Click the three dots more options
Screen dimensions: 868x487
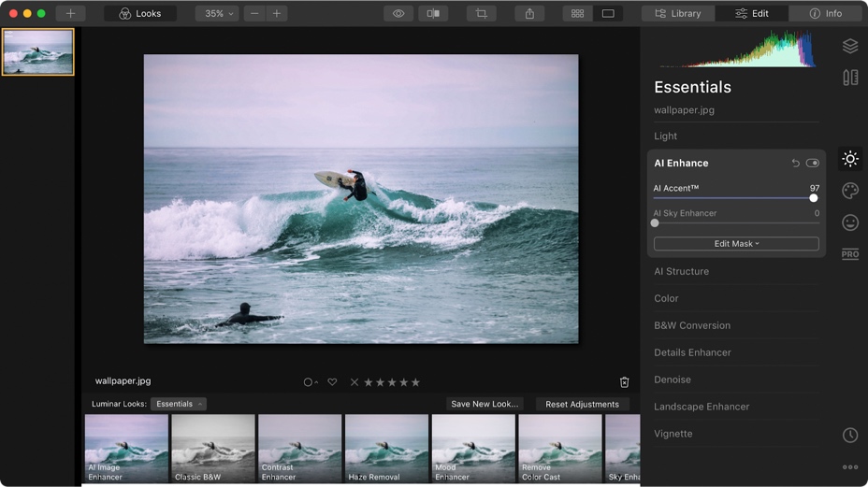click(850, 467)
